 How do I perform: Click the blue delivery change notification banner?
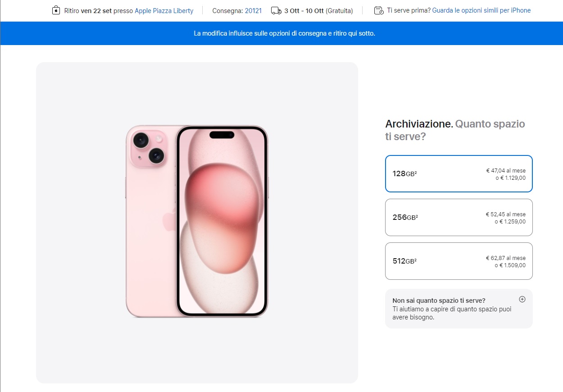pyautogui.click(x=284, y=33)
